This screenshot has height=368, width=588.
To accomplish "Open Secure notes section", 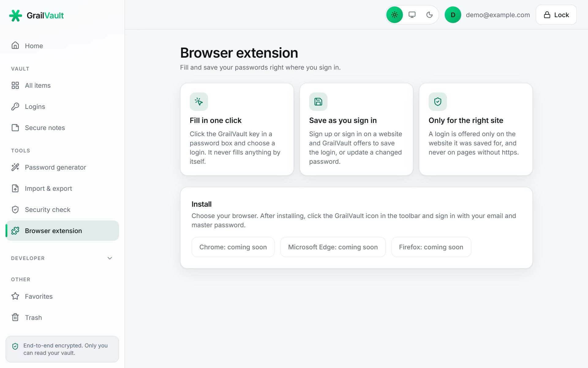I will [x=62, y=128].
